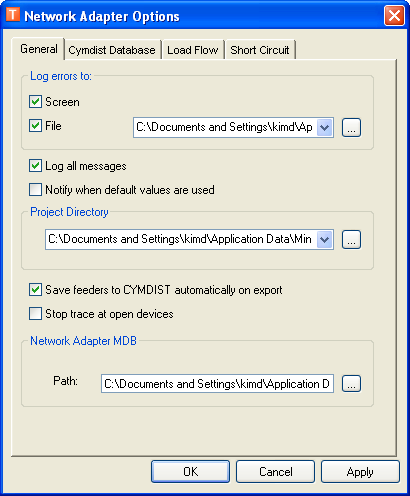
Task: Select the General tab
Action: (39, 49)
